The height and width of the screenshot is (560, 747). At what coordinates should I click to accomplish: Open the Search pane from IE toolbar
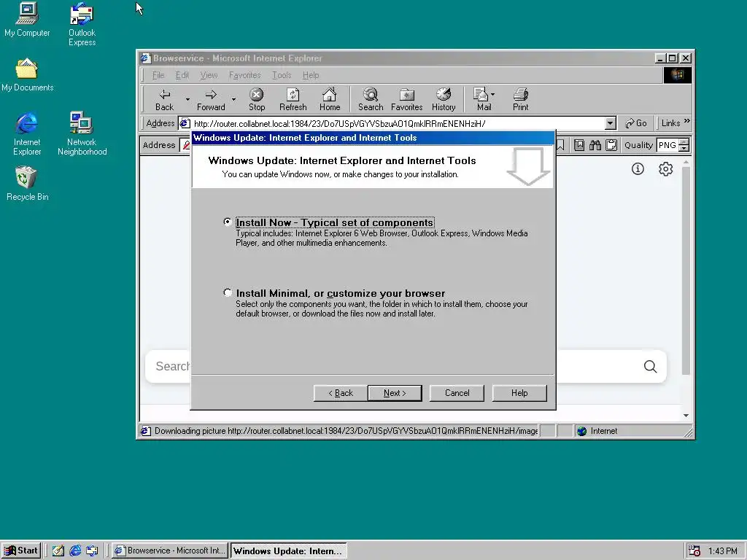pyautogui.click(x=371, y=99)
